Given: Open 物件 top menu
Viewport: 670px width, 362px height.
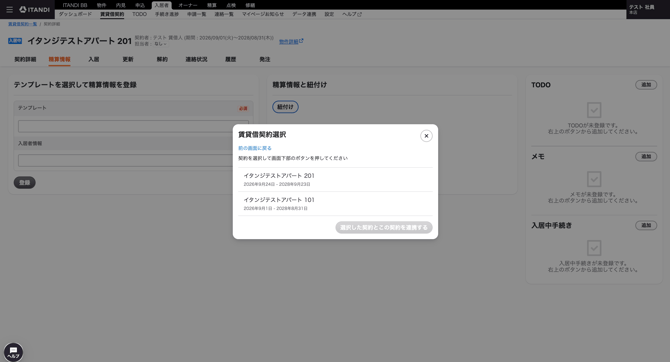Looking at the screenshot, I should coord(101,5).
